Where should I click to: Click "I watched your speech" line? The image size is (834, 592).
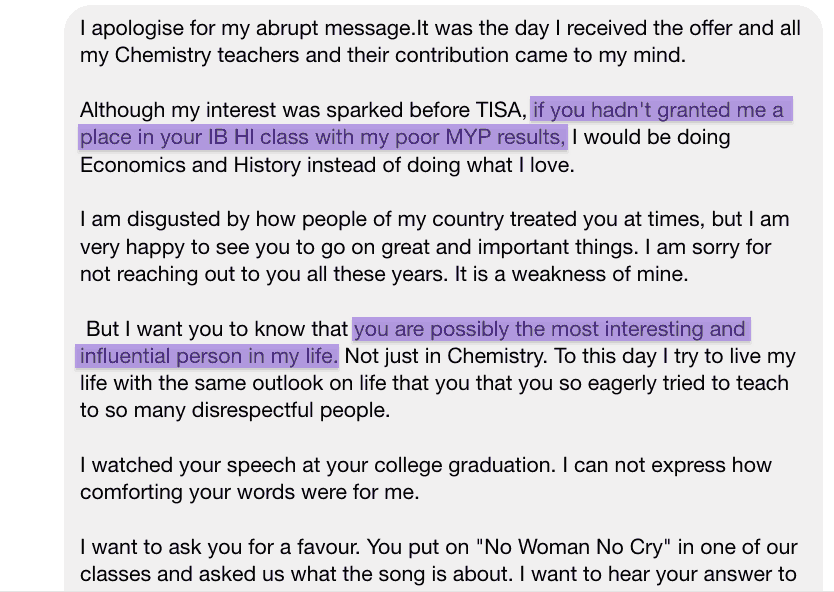click(x=426, y=465)
